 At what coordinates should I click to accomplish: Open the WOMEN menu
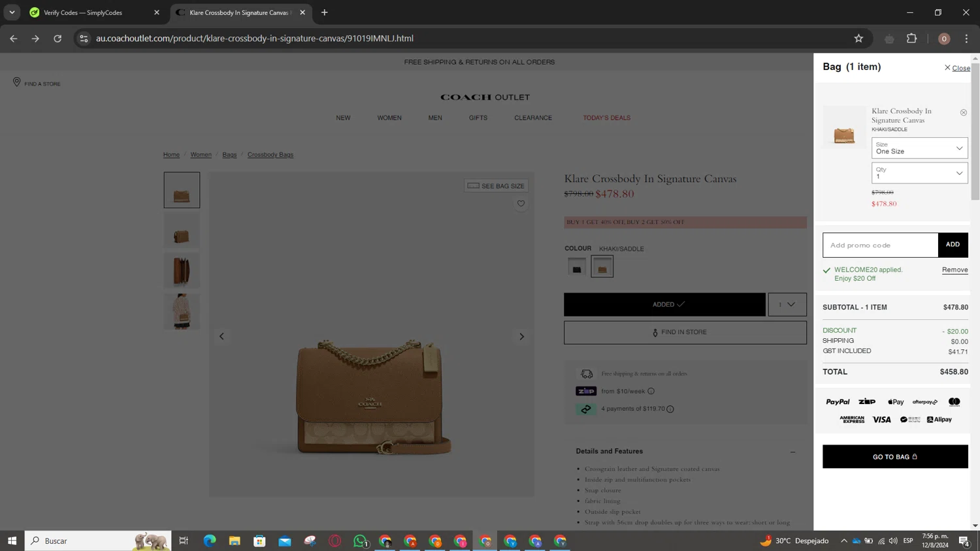[389, 118]
